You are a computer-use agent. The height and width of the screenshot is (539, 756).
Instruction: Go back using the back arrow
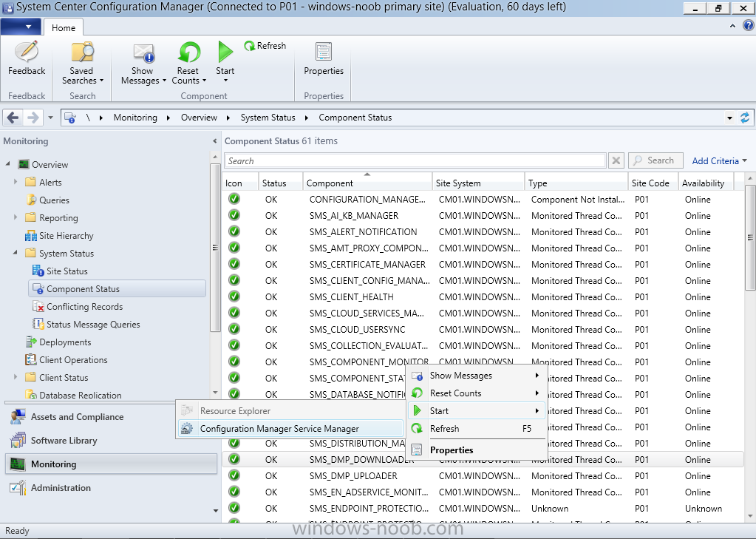click(13, 118)
